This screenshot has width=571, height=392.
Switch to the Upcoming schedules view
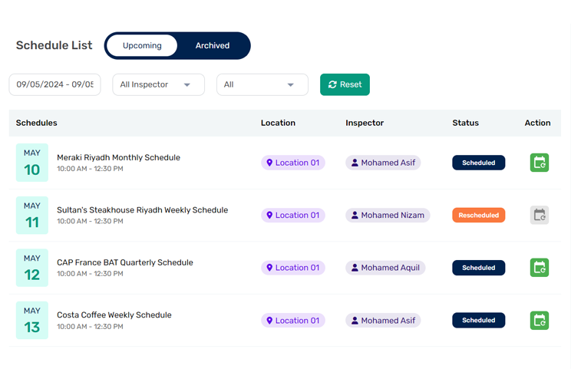click(142, 45)
